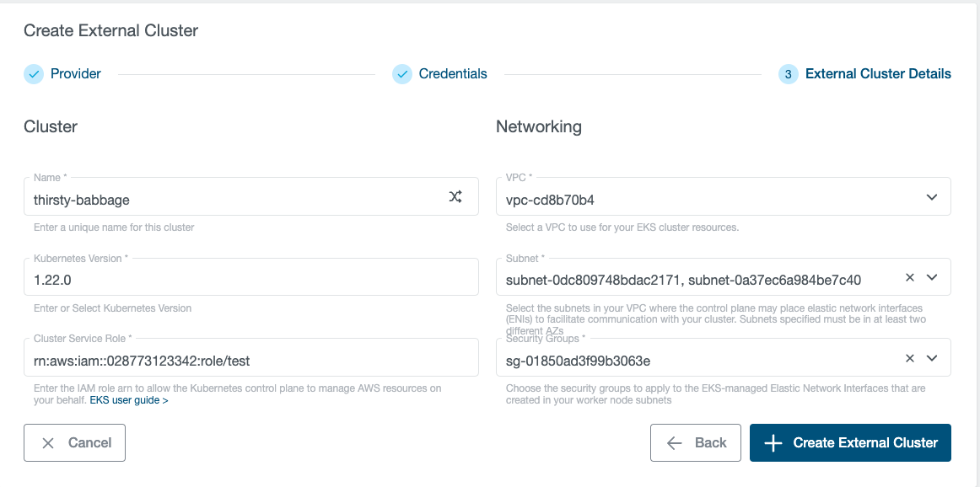Expand the Subnet selection dropdown
This screenshot has height=487, width=980.
pyautogui.click(x=932, y=276)
